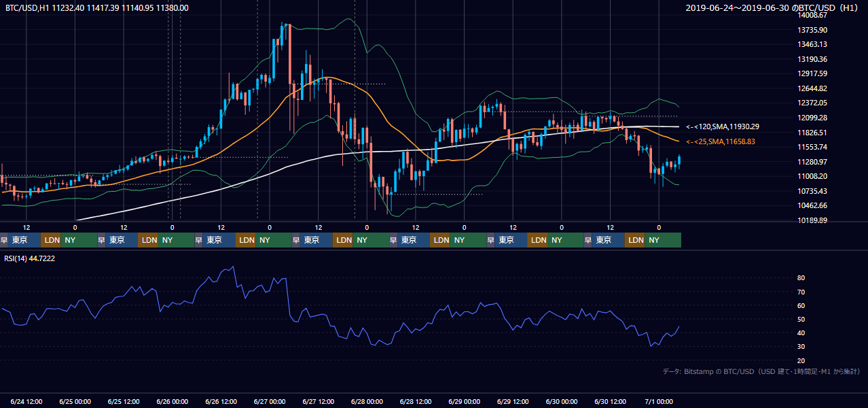The height and width of the screenshot is (408, 868).
Task: Select price axis label 12372.05
Action: click(x=812, y=103)
